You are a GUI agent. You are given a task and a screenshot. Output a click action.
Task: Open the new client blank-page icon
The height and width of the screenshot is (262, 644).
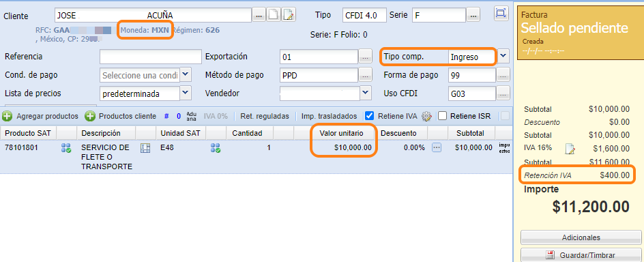[274, 15]
